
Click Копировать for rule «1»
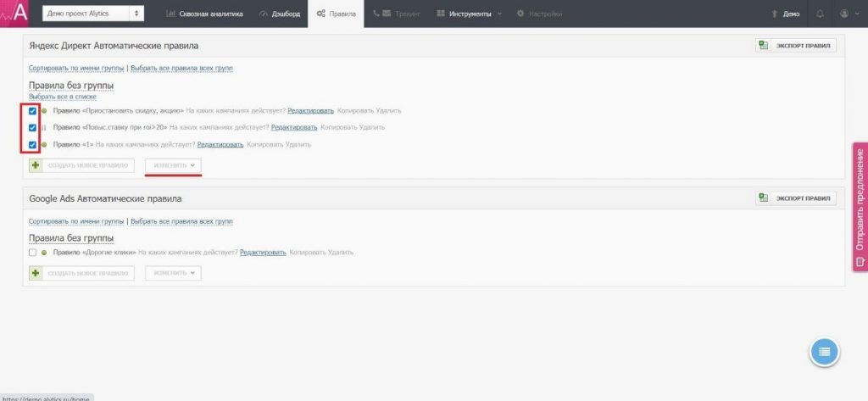(264, 145)
